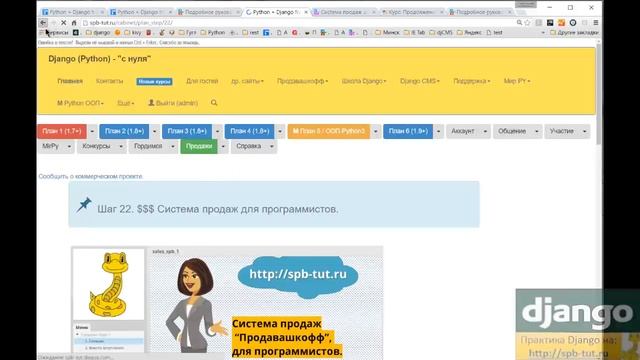This screenshot has width=640, height=360.
Task: Expand the Школа Django dropdown menu
Action: pyautogui.click(x=364, y=81)
